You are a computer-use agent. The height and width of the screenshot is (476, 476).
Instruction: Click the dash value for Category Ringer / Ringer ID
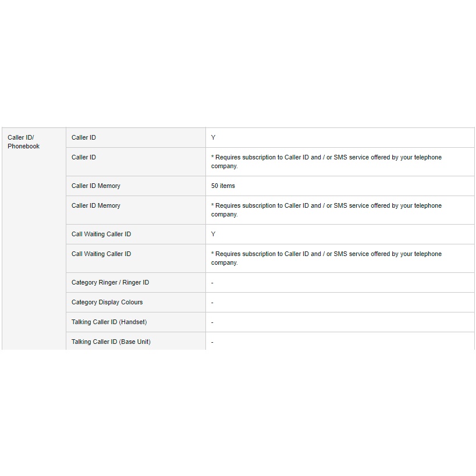[x=212, y=283]
